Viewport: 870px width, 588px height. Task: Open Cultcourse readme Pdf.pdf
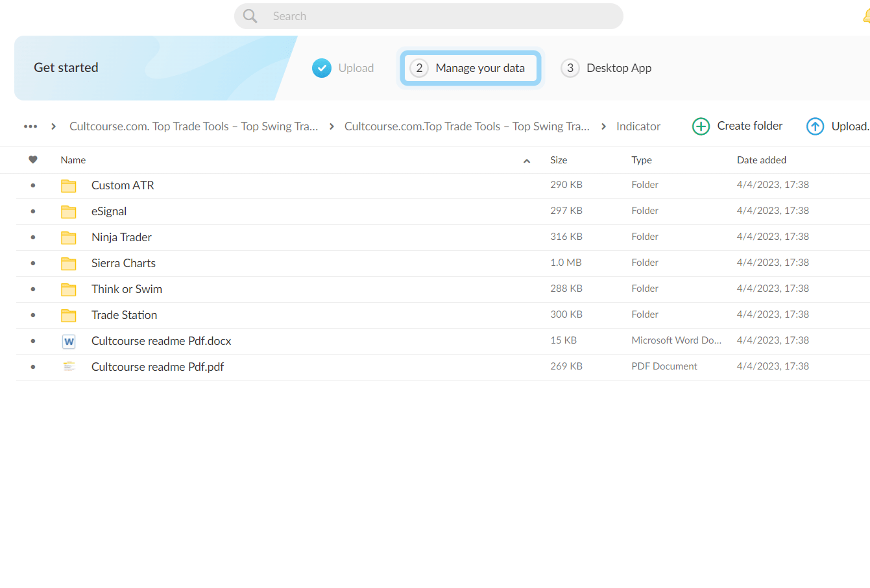pos(158,367)
